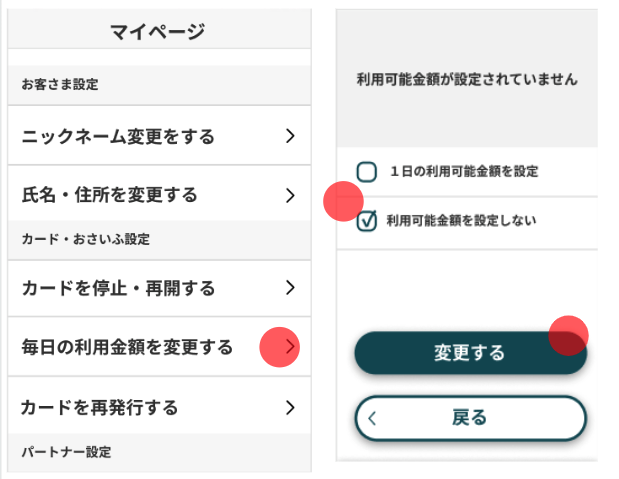Open the ニックネーム変更をする menu item
The height and width of the screenshot is (479, 619).
[118, 136]
